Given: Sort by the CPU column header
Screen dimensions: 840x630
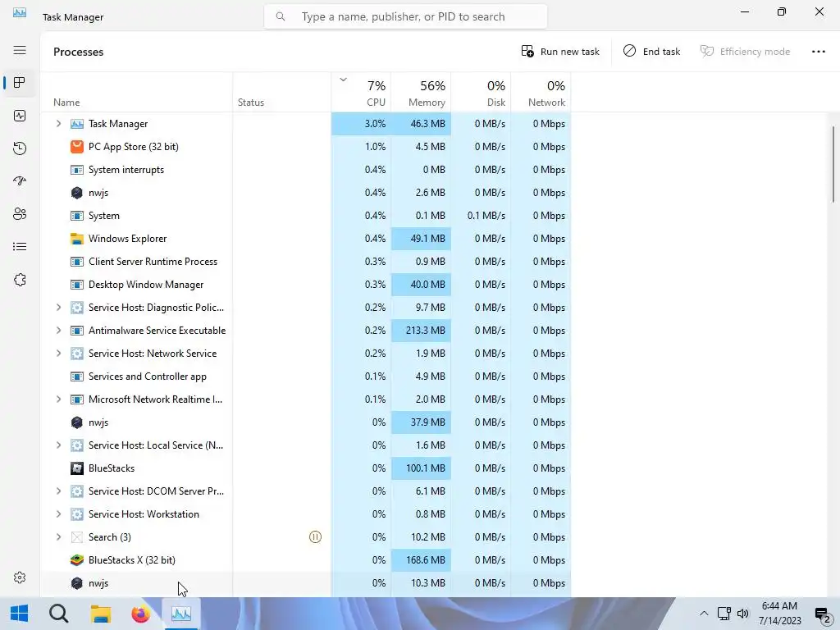Looking at the screenshot, I should coord(361,92).
